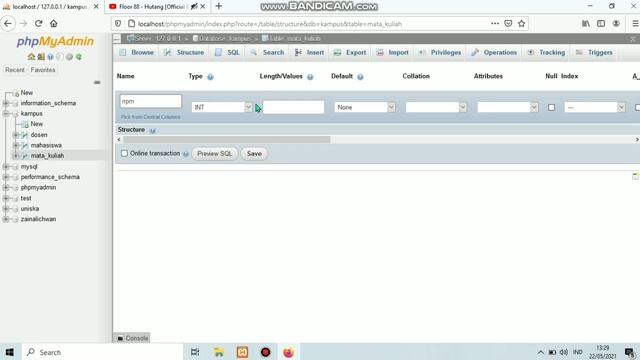
Task: Click the Bandicam record icon in taskbar
Action: coord(265,352)
